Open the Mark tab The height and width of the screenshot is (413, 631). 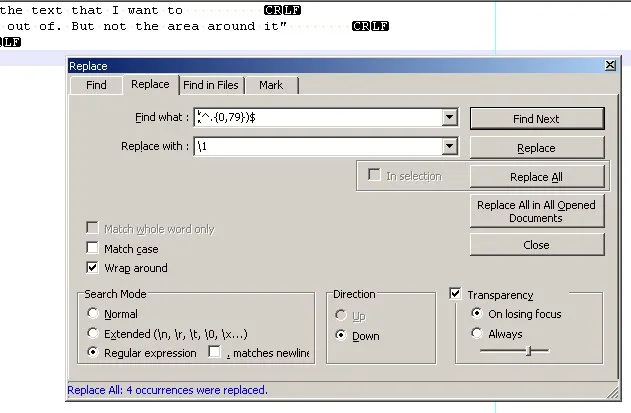coord(271,85)
